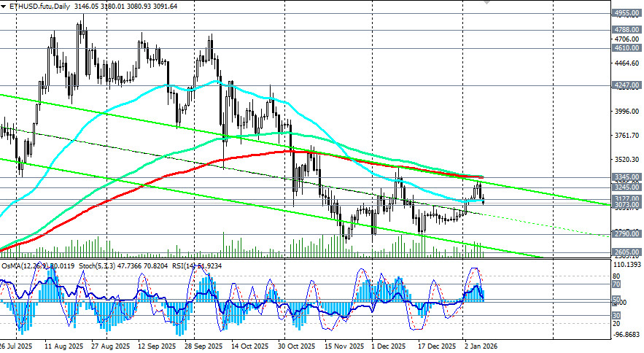The image size is (644, 353).
Task: Click the 15 Nov 2025 date label
Action: tap(344, 346)
